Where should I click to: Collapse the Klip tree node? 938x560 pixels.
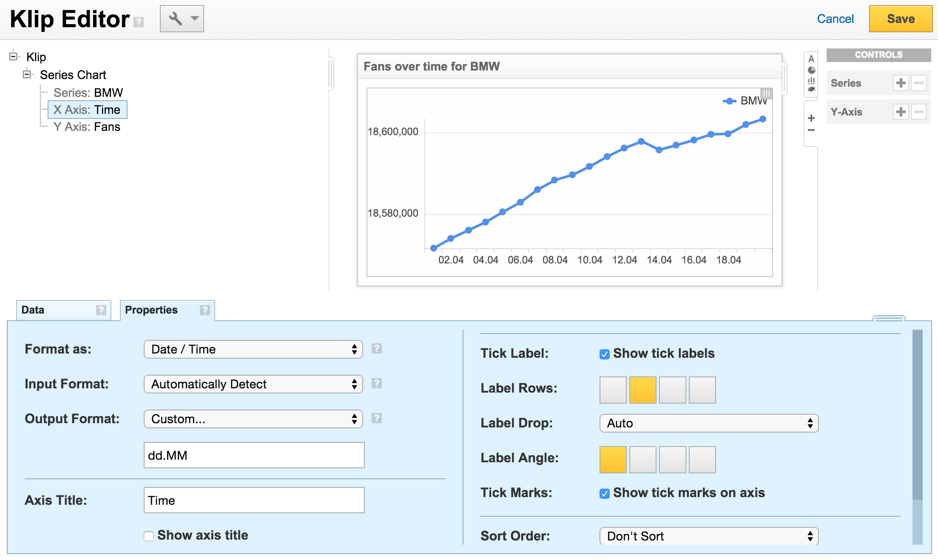(x=14, y=56)
